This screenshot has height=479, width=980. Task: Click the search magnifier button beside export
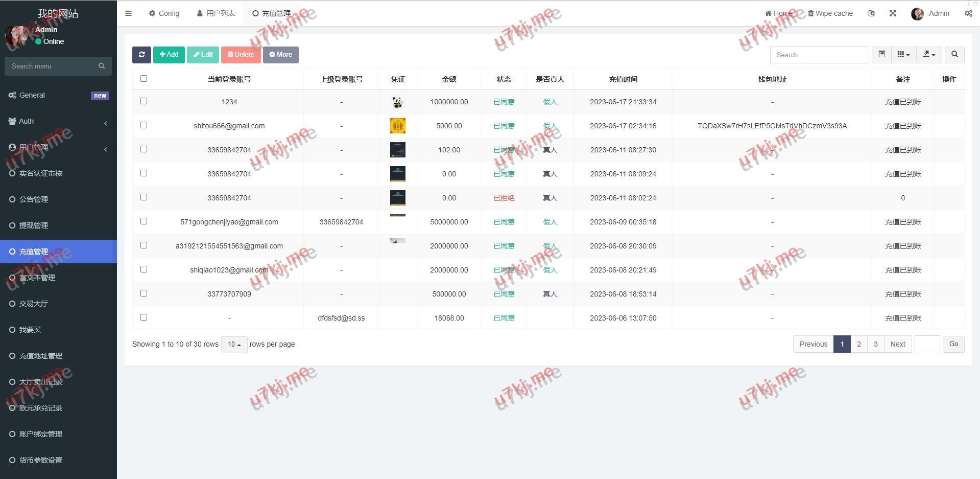[954, 55]
